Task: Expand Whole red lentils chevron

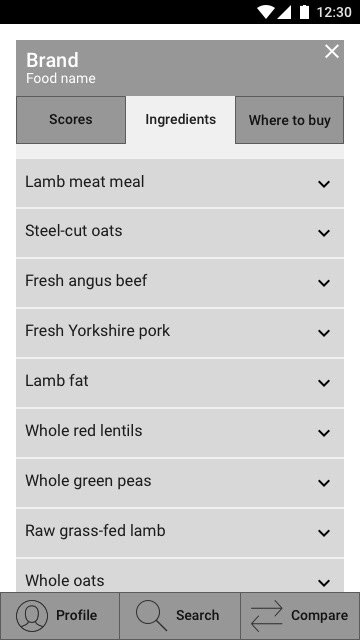Action: (324, 433)
